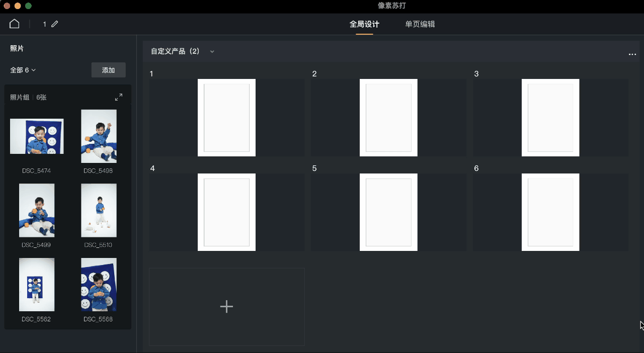Select the DSC_5510 photo thumbnail
Screen dimensions: 644x353
pos(99,210)
